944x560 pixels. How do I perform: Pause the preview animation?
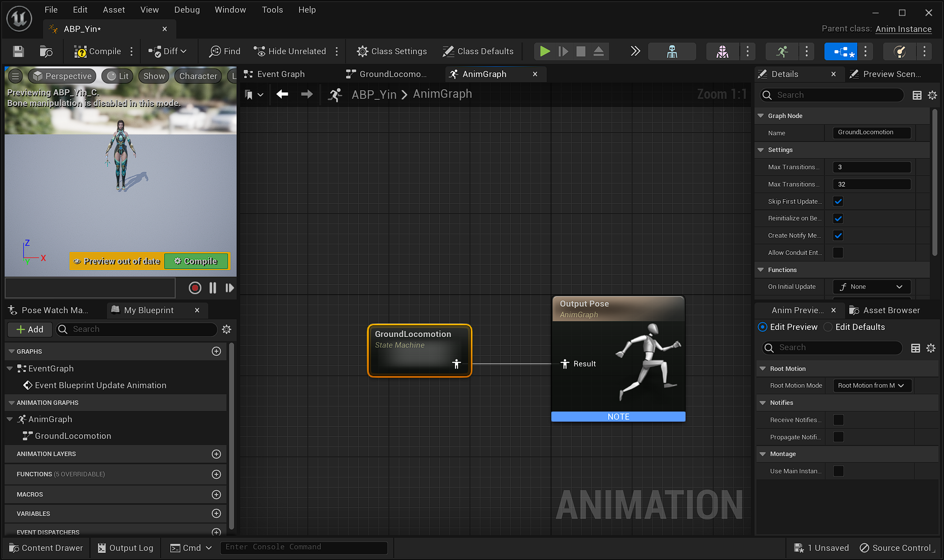(213, 288)
